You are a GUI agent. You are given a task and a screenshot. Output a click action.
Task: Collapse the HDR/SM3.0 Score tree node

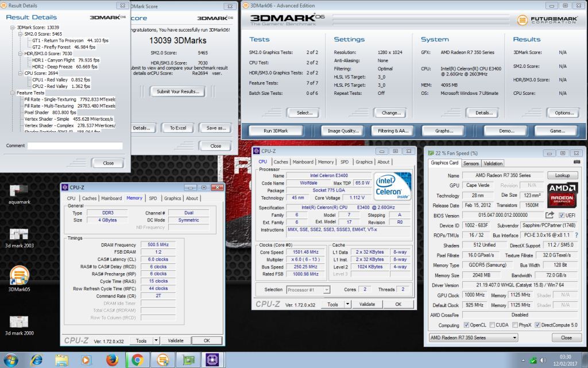(x=20, y=53)
